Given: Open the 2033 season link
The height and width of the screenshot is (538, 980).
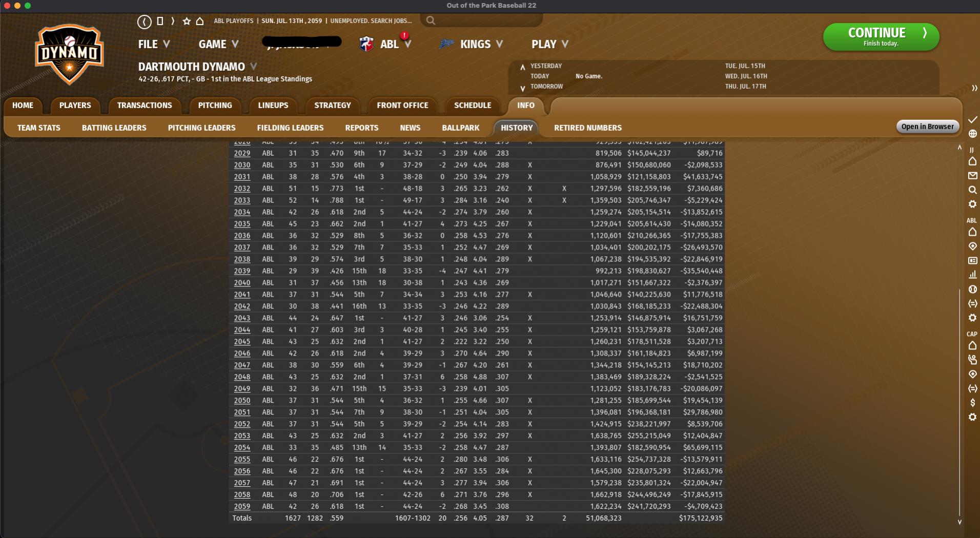Looking at the screenshot, I should pyautogui.click(x=242, y=200).
